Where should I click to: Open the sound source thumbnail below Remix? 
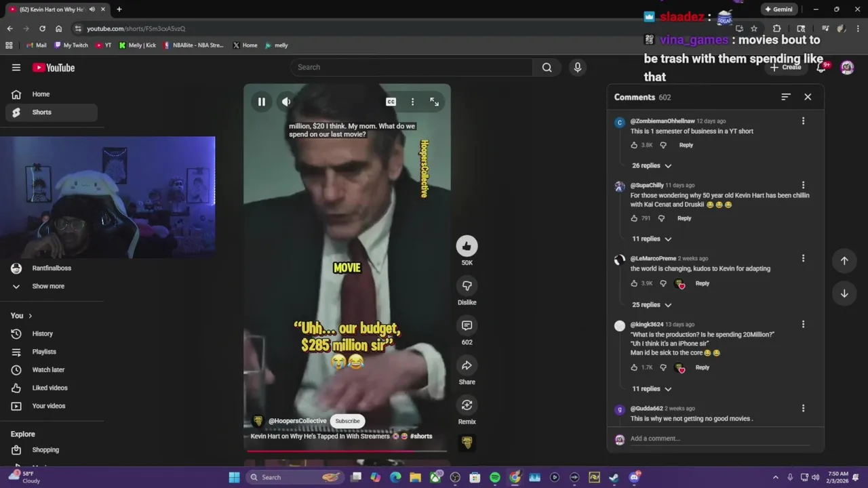click(x=467, y=443)
